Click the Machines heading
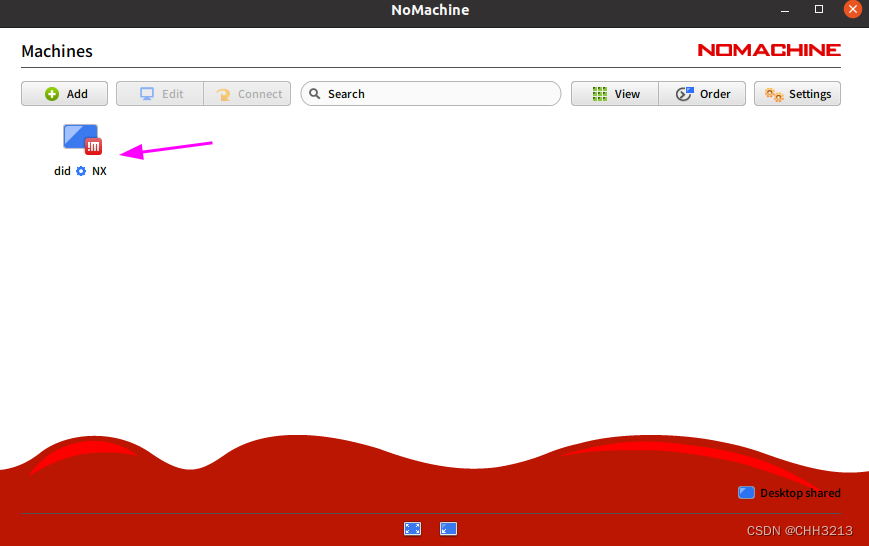 pos(57,51)
